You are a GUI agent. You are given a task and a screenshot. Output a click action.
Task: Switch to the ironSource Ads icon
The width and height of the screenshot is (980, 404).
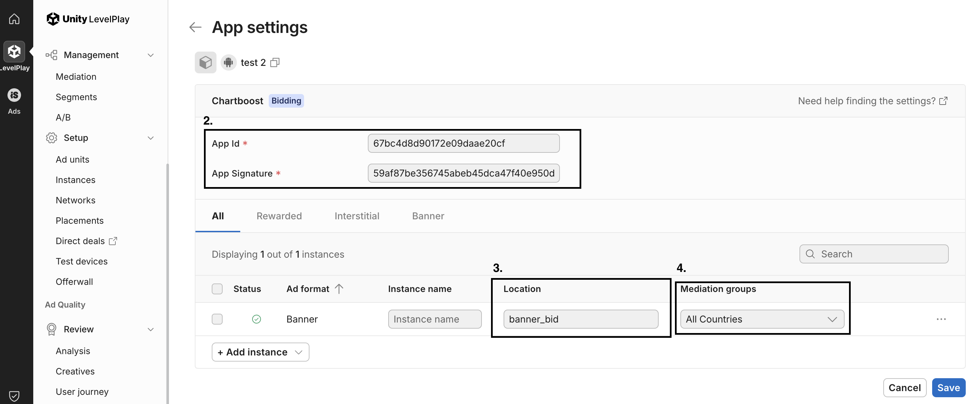(x=14, y=95)
